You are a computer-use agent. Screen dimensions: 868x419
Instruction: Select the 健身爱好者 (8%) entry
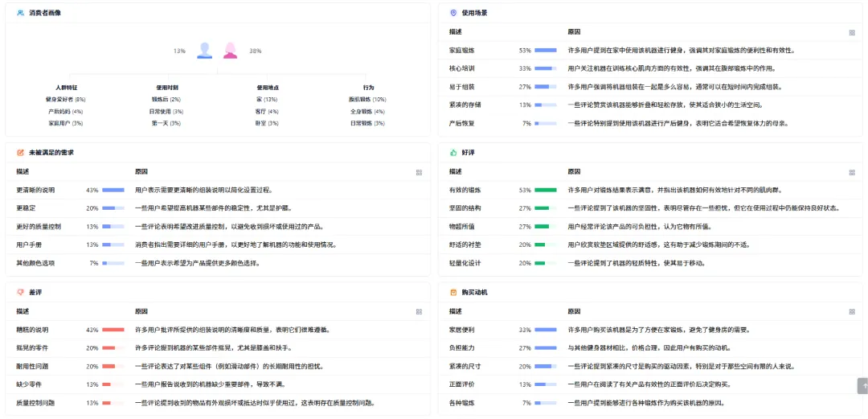click(x=65, y=100)
